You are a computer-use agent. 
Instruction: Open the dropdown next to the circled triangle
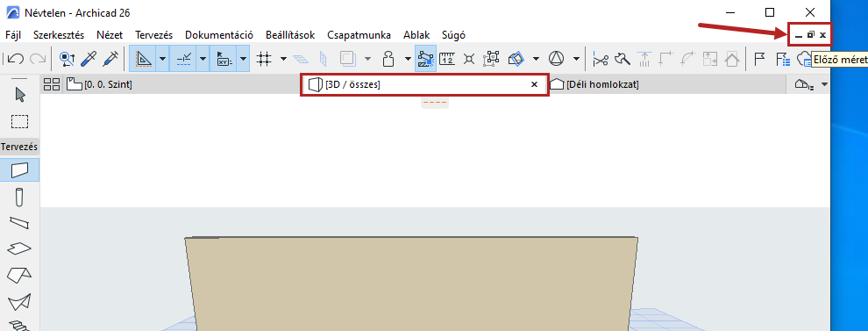point(576,58)
